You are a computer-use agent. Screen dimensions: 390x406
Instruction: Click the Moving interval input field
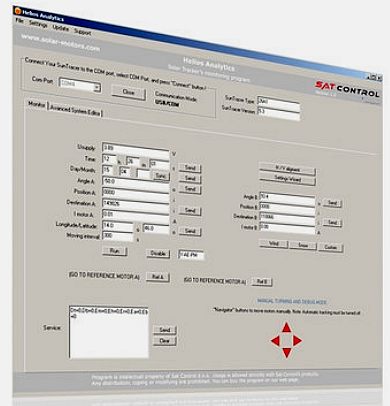[x=118, y=236]
